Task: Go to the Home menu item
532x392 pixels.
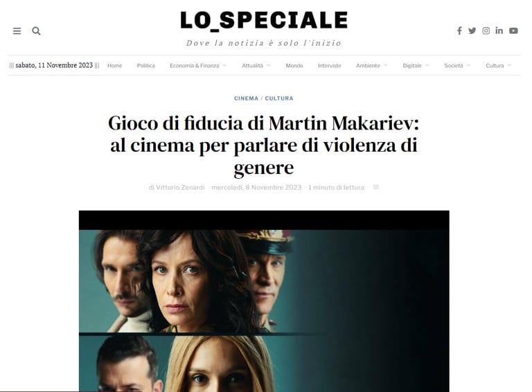Action: tap(115, 65)
